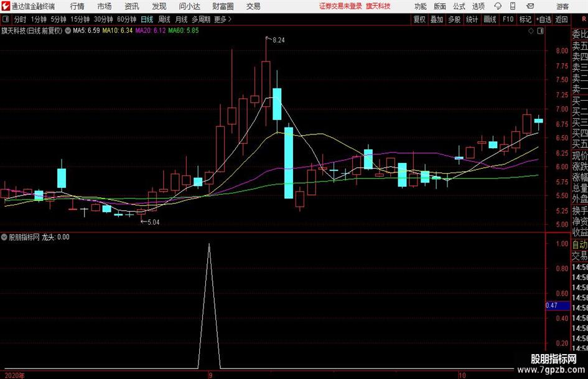Viewport: 588px width, 379px height.
Task: Open the mail envelope icon
Action: 530,6
